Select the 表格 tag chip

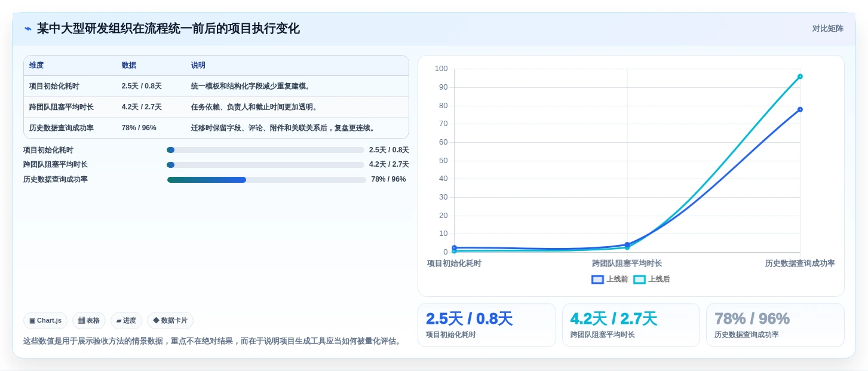click(89, 321)
